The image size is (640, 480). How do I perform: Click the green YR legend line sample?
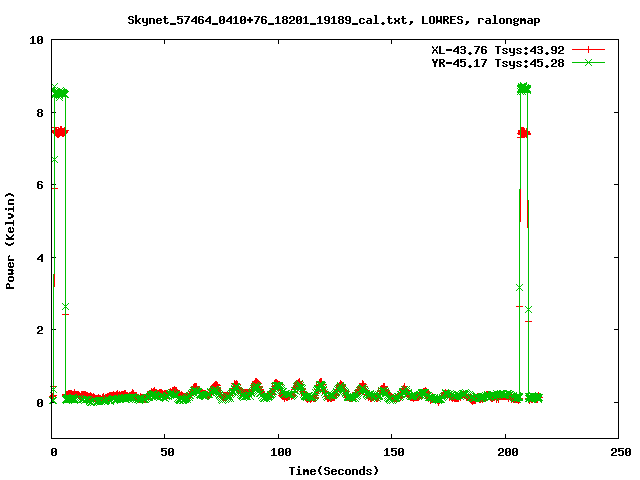pyautogui.click(x=589, y=62)
